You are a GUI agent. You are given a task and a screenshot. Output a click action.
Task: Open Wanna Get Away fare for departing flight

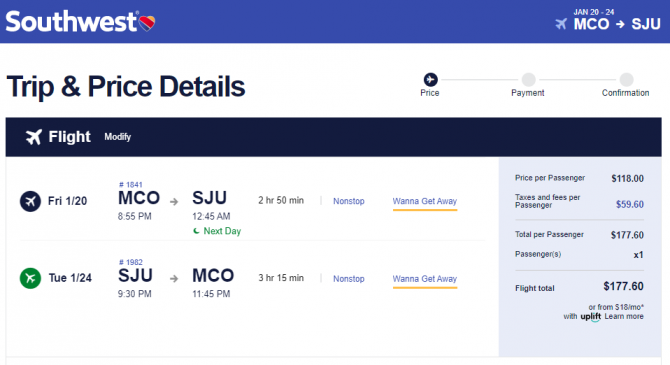coord(425,201)
